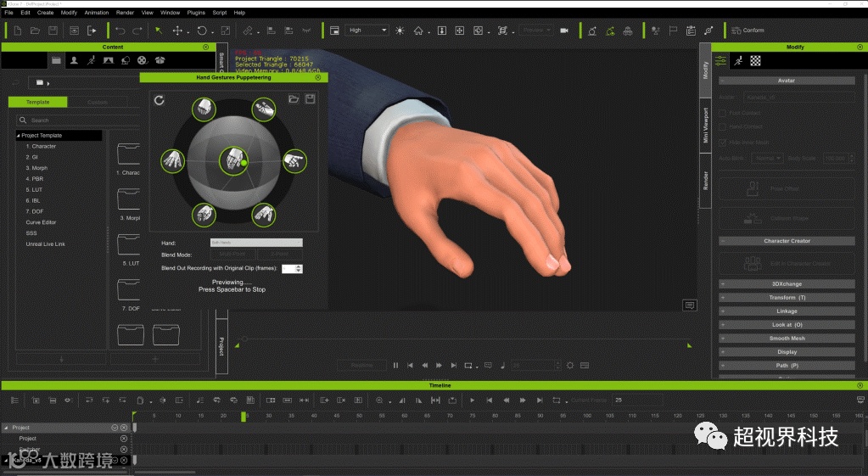868x476 pixels.
Task: Select 'Curve Editor' in template tree
Action: point(41,222)
